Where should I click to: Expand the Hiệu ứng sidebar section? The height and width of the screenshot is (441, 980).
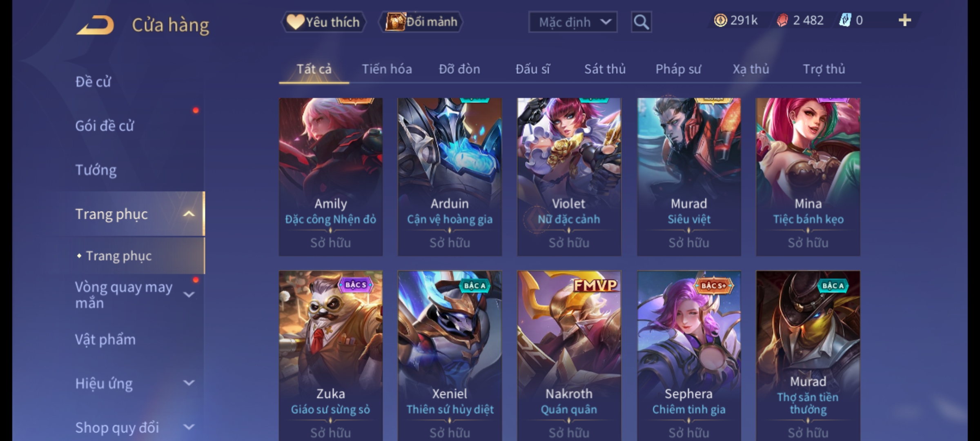[189, 383]
